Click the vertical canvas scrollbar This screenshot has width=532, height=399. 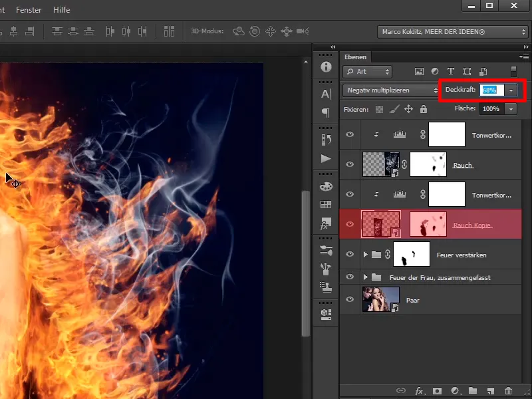306,263
